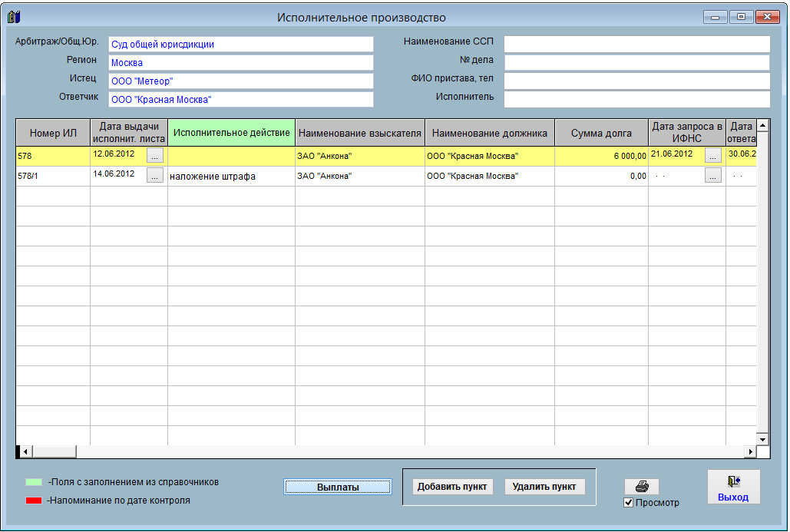Click Добавить пункт button

coord(451,487)
